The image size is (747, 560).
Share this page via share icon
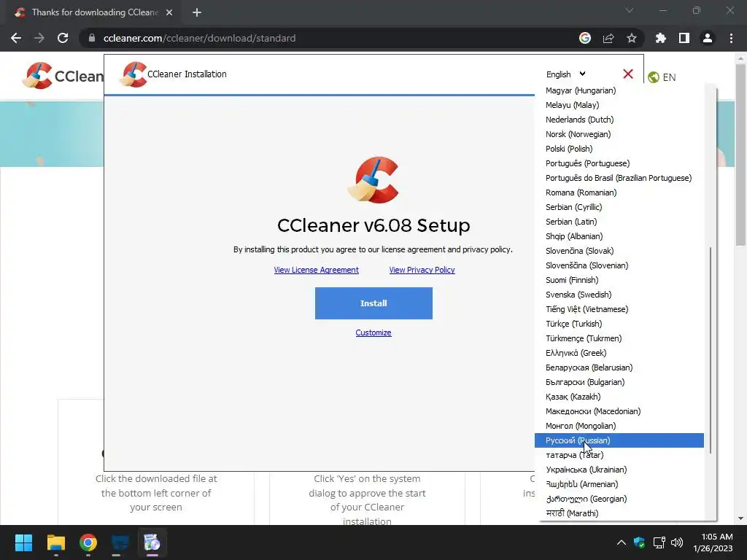point(608,38)
